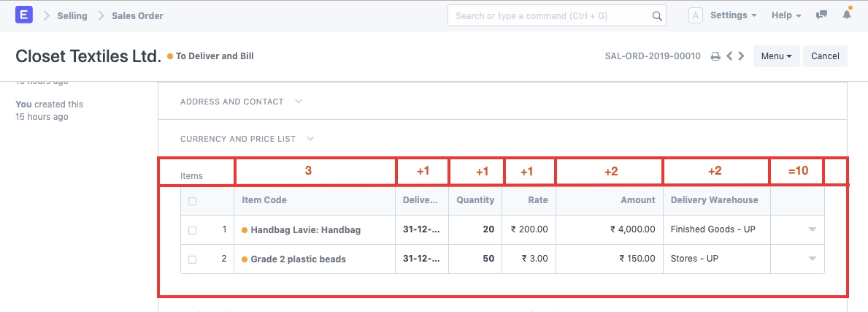This screenshot has height=312, width=868.
Task: Open the notifications bell icon
Action: (x=847, y=15)
